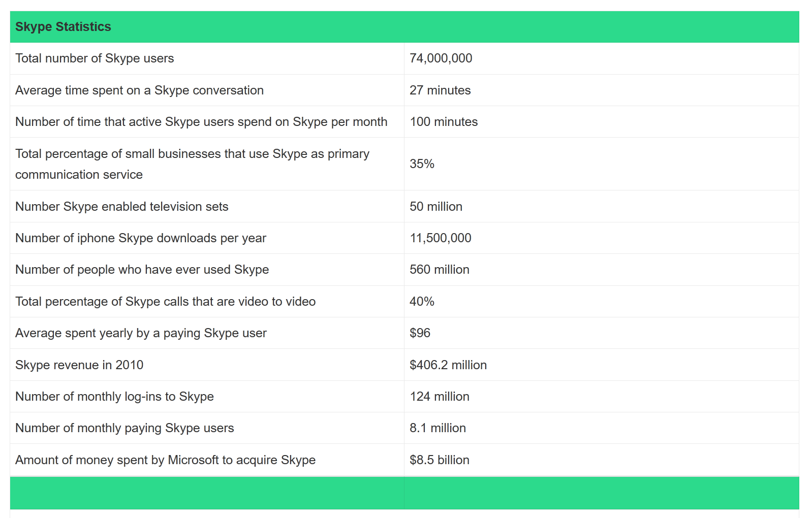Select the '$406.2 million' revenue value

(448, 365)
